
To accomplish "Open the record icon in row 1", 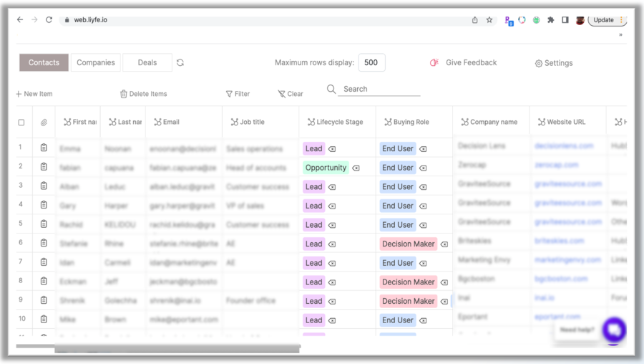I will coord(44,148).
